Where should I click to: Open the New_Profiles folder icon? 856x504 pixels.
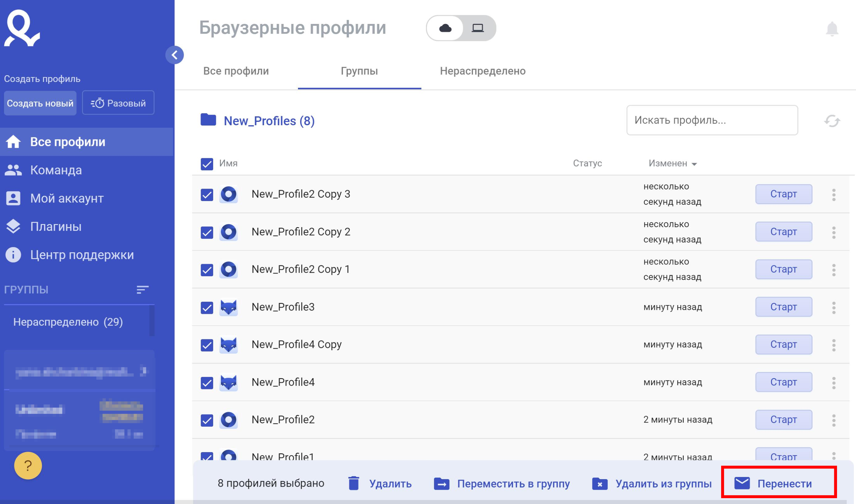pos(208,120)
